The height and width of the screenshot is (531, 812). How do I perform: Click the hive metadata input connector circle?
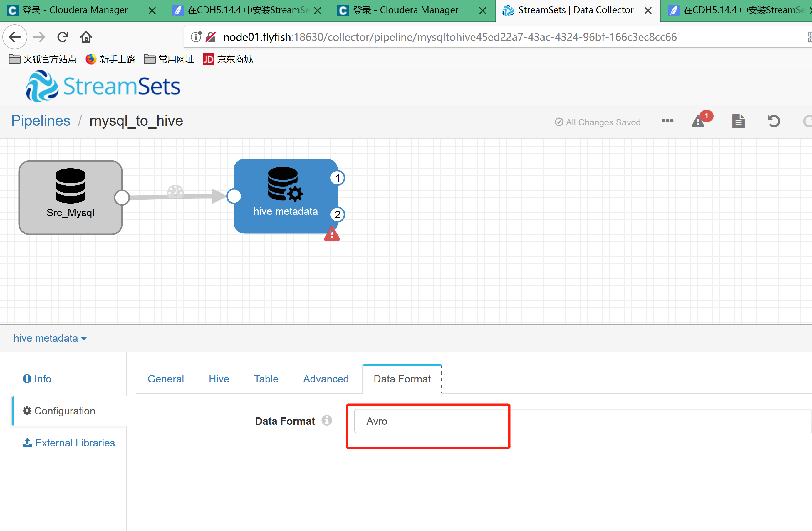click(234, 196)
